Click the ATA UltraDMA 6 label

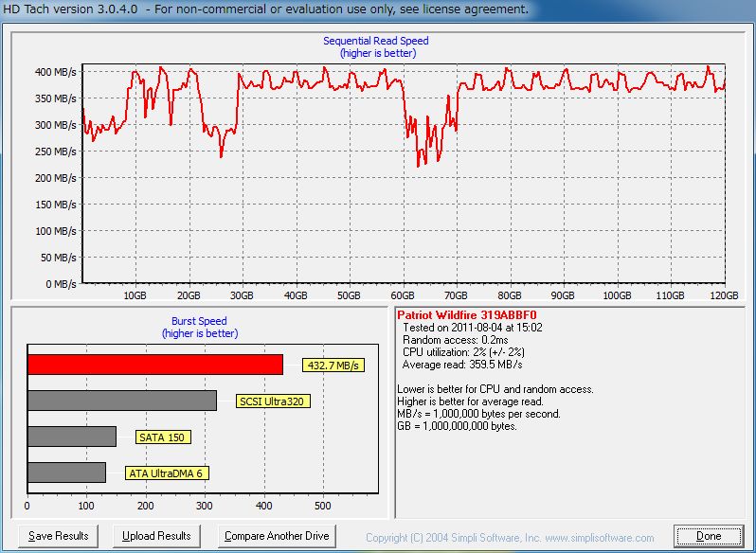167,473
